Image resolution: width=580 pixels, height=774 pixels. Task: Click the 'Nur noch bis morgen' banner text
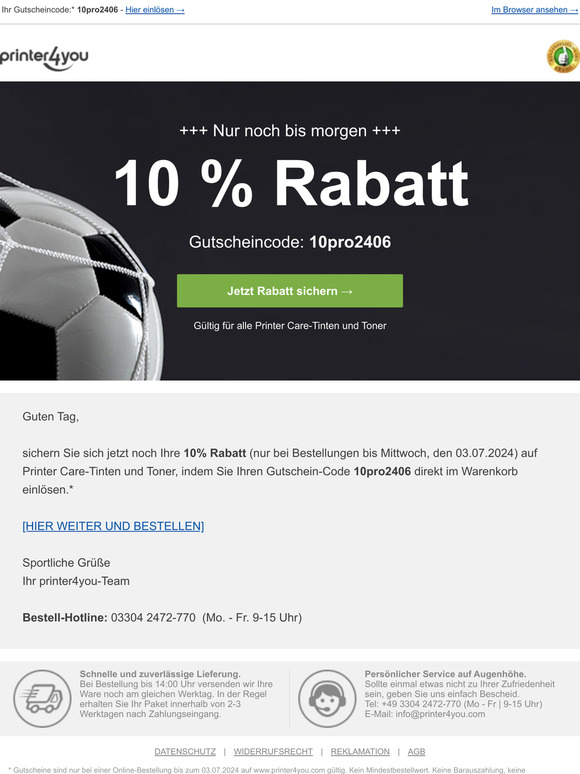(x=290, y=131)
